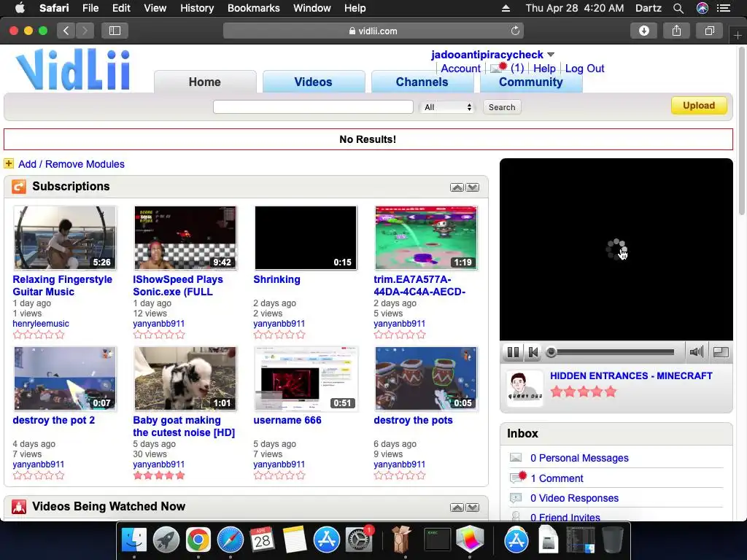Click the Subscriptions module orange icon
The image size is (747, 560).
(x=19, y=187)
